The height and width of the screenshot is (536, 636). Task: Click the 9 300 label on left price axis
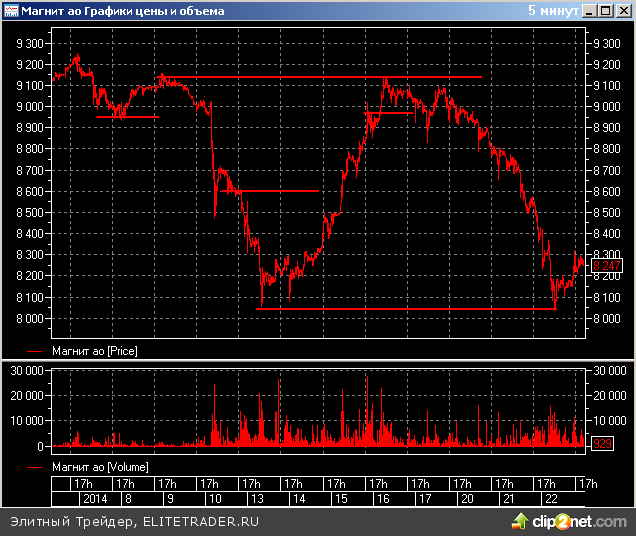[x=30, y=44]
